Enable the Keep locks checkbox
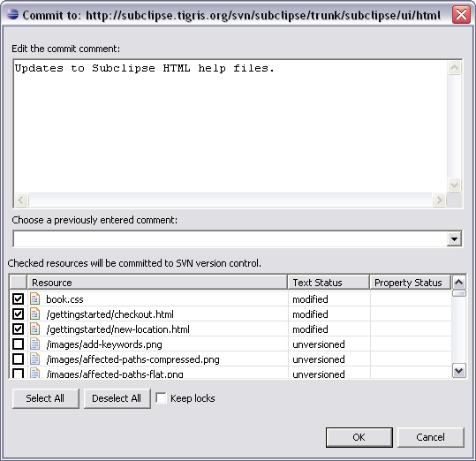The width and height of the screenshot is (476, 461). (161, 398)
